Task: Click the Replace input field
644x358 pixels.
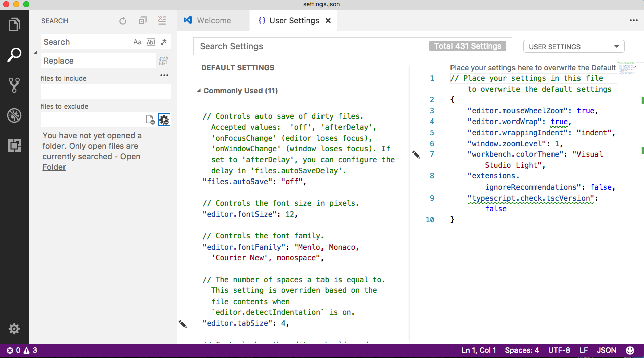Action: (x=98, y=61)
